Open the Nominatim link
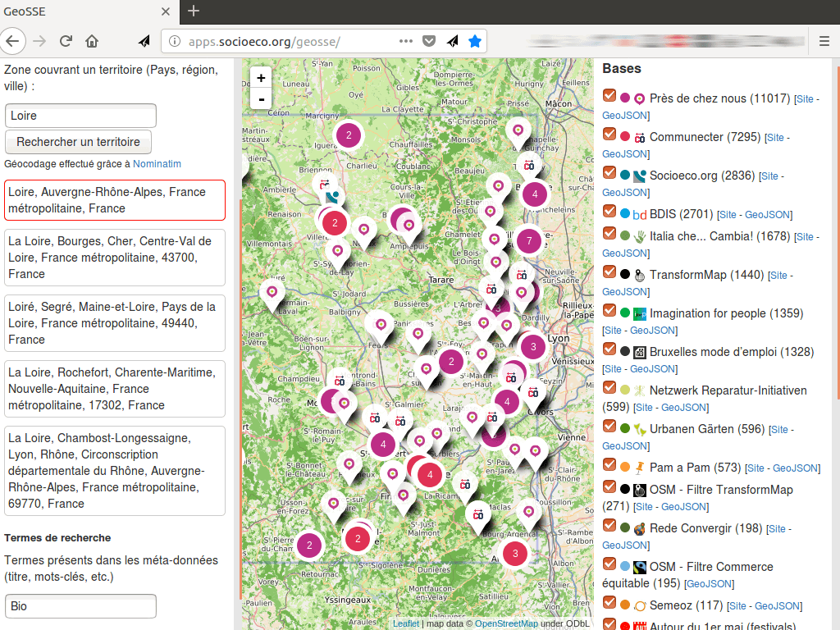Viewport: 840px width, 630px height. pyautogui.click(x=157, y=163)
